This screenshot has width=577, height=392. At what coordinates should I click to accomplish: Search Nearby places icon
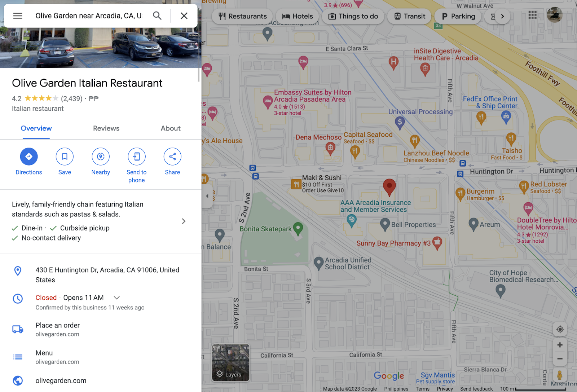(101, 157)
